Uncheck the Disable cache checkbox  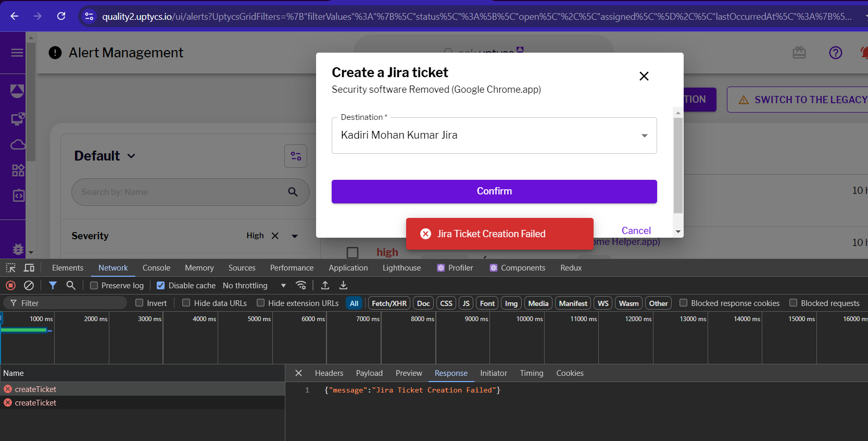161,286
